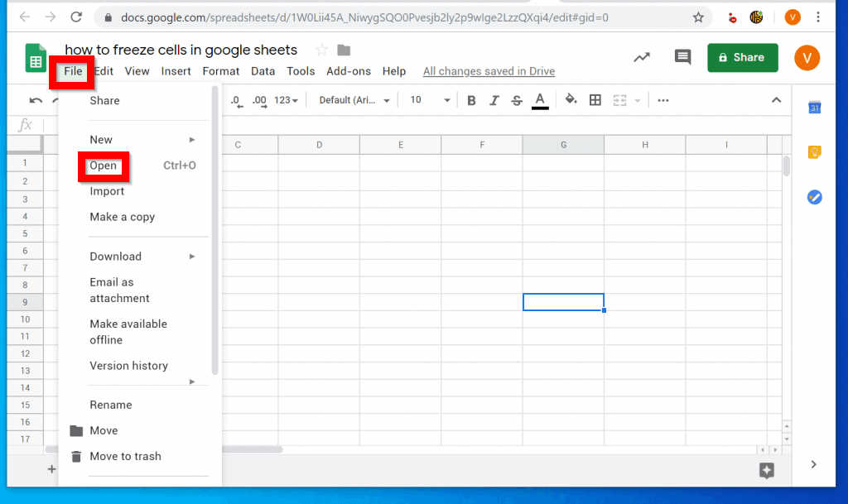Screen dimensions: 848x504
Task: Apply strikethrough formatting
Action: (517, 100)
